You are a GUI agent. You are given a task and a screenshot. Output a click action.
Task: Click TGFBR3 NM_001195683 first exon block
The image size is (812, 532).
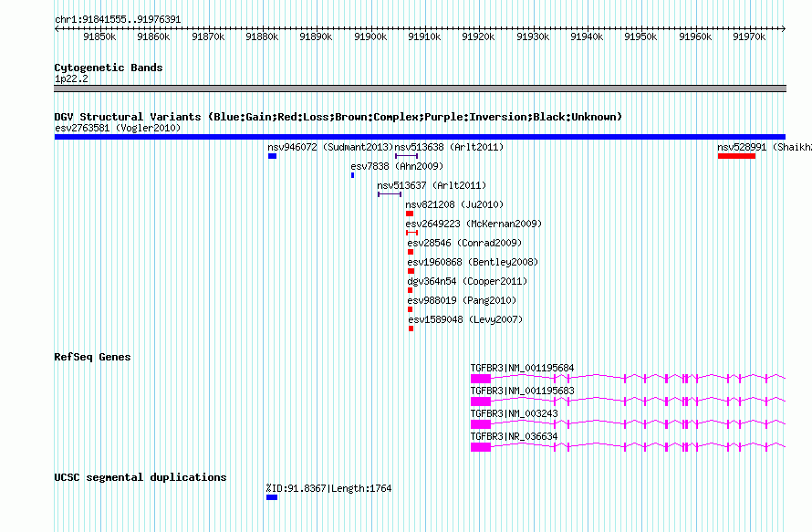[x=481, y=402]
